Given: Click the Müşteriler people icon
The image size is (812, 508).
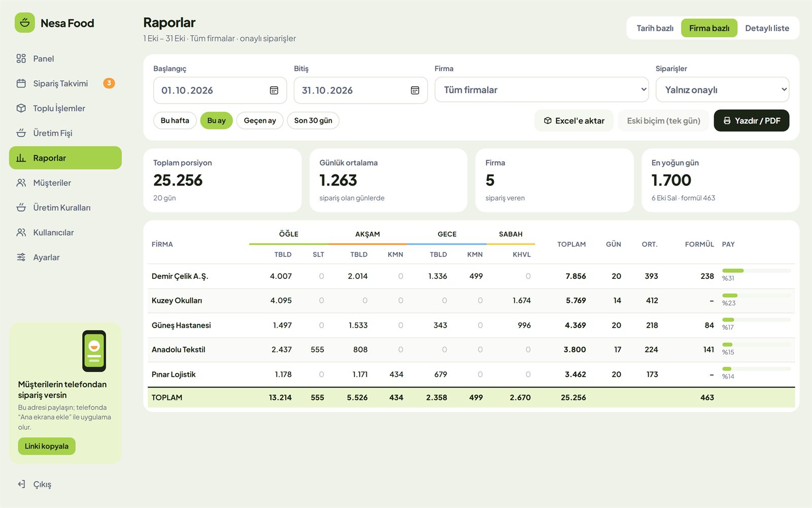Looking at the screenshot, I should (x=21, y=183).
